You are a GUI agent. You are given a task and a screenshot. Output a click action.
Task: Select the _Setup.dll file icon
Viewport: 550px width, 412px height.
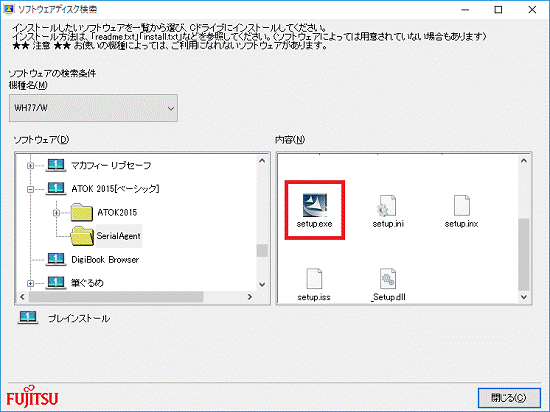388,278
